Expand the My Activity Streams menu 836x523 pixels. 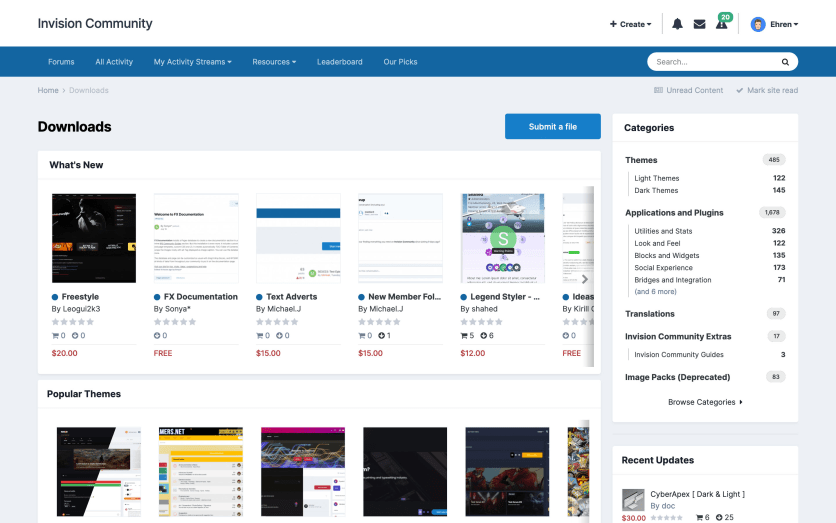tap(192, 62)
